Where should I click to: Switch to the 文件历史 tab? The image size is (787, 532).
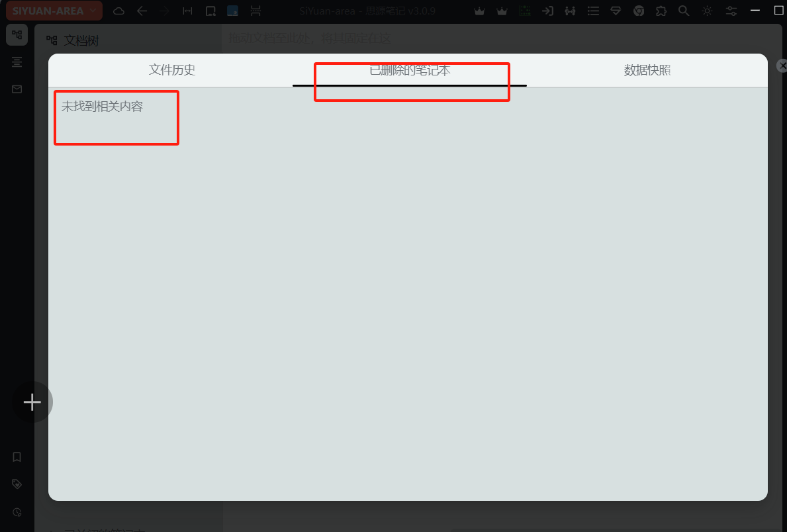coord(171,69)
